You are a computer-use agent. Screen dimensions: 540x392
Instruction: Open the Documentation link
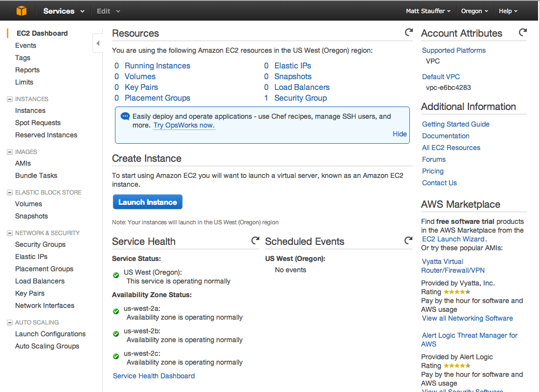(446, 136)
